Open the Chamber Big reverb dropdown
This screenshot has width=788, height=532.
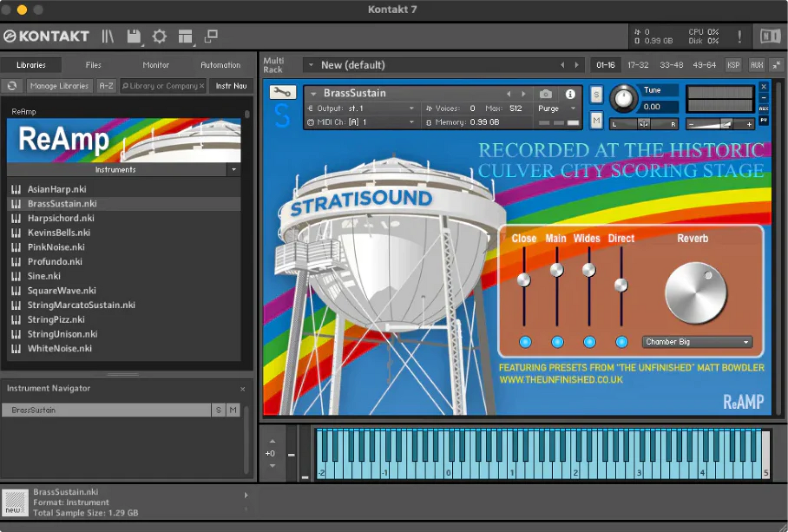(x=697, y=342)
